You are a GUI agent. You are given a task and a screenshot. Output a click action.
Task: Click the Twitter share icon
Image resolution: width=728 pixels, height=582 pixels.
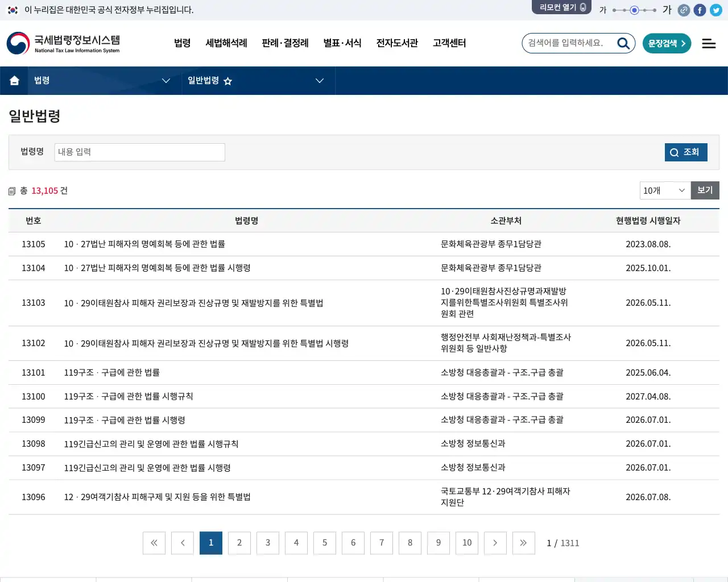point(716,10)
